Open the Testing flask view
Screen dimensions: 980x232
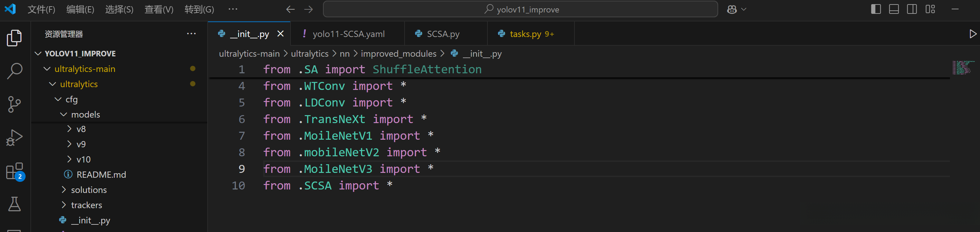(15, 204)
